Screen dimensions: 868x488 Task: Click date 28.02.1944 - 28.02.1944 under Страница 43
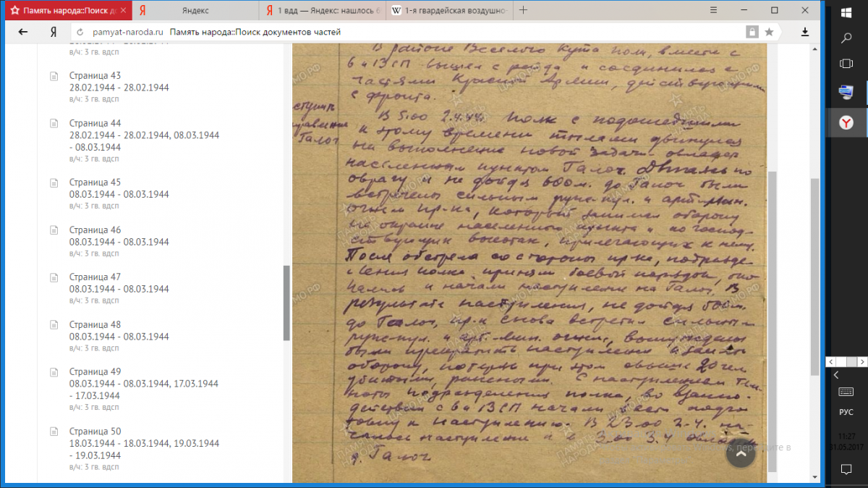tap(119, 88)
